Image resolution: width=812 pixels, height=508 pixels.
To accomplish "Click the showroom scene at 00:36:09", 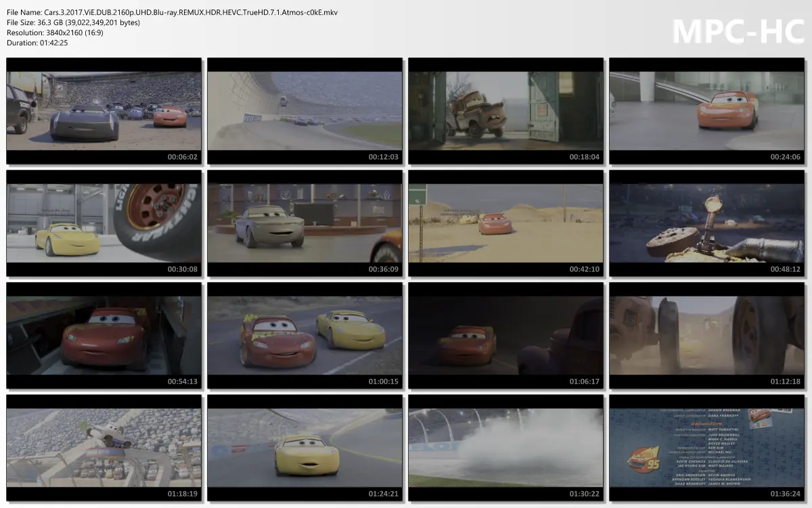I will pyautogui.click(x=304, y=224).
